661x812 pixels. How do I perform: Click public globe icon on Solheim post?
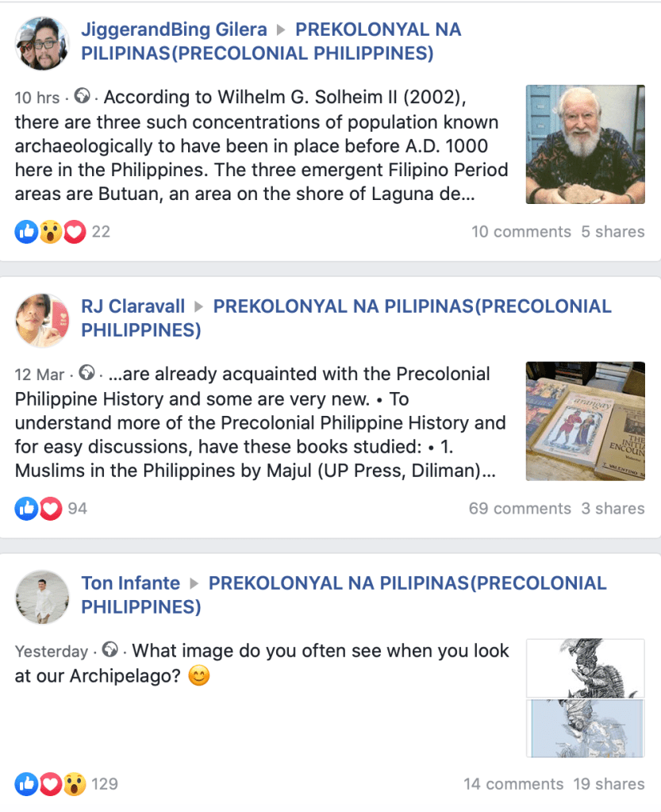tap(82, 96)
